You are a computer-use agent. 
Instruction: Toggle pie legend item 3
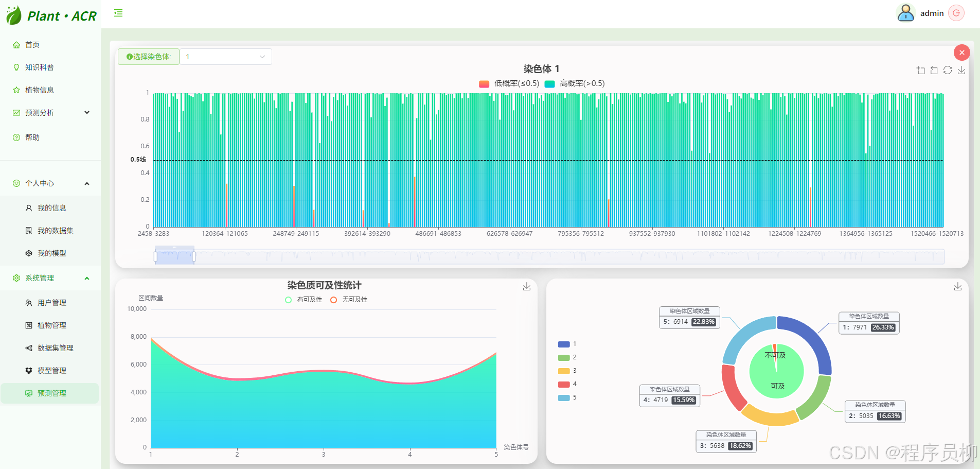pos(567,371)
